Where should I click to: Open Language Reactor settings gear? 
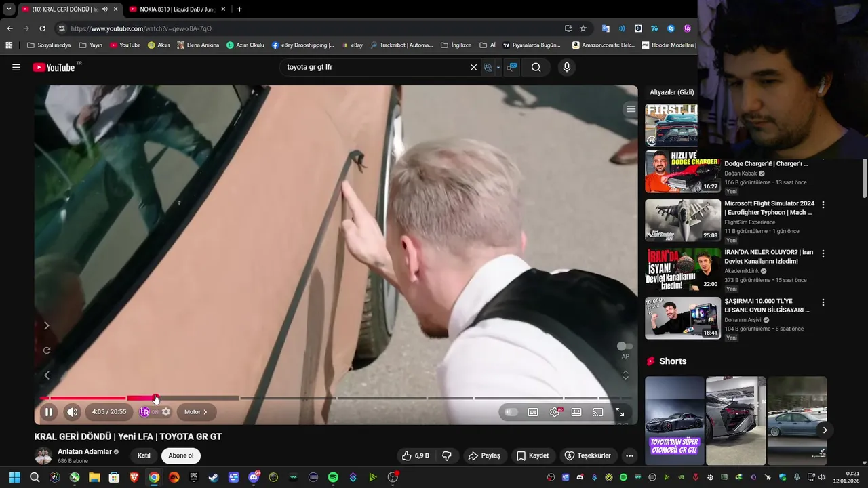[x=166, y=412]
